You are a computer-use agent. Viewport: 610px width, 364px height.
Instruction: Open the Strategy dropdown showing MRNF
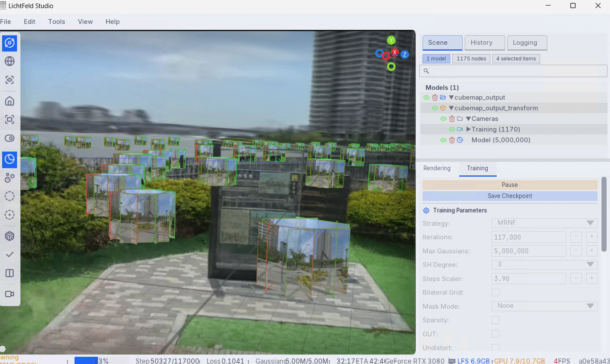pyautogui.click(x=544, y=223)
